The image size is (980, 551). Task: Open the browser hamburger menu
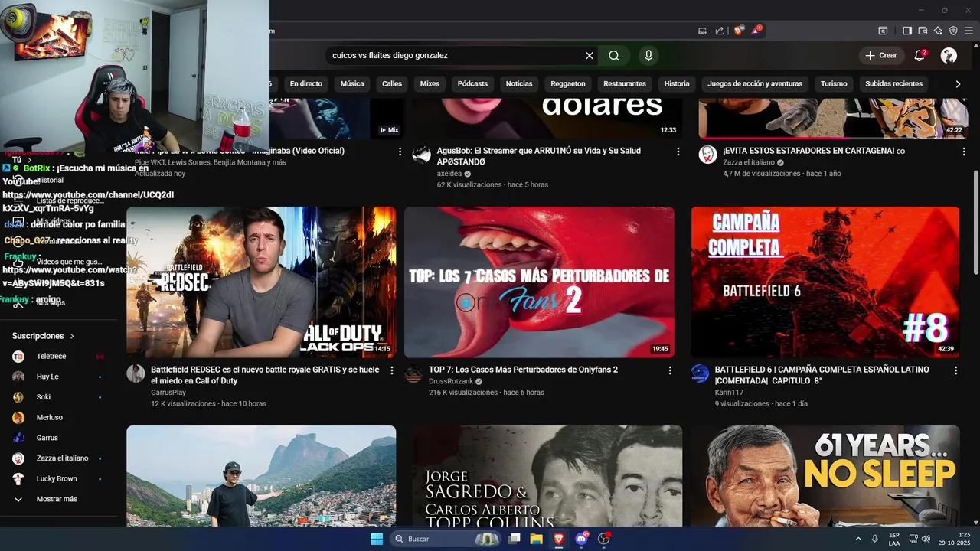tap(969, 31)
